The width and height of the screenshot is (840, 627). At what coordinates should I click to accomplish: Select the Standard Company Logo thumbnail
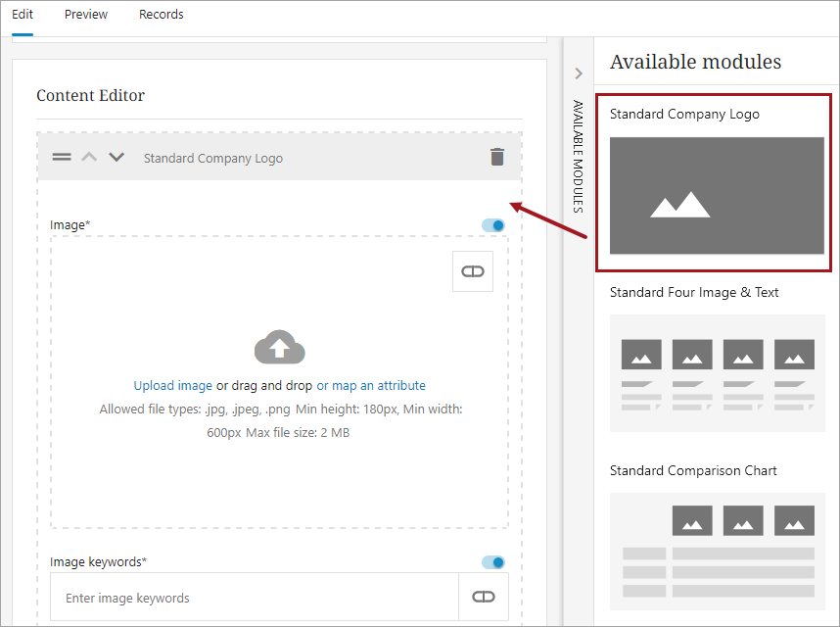pyautogui.click(x=717, y=195)
